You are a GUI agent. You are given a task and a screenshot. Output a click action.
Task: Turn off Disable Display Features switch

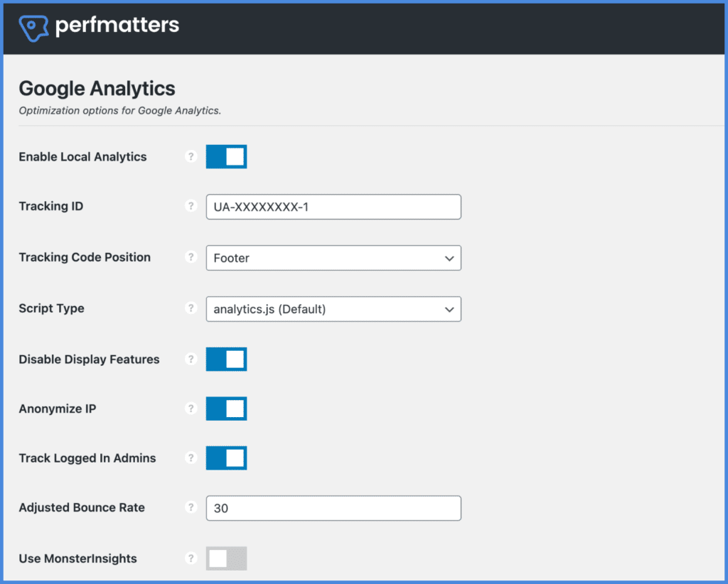pos(227,359)
